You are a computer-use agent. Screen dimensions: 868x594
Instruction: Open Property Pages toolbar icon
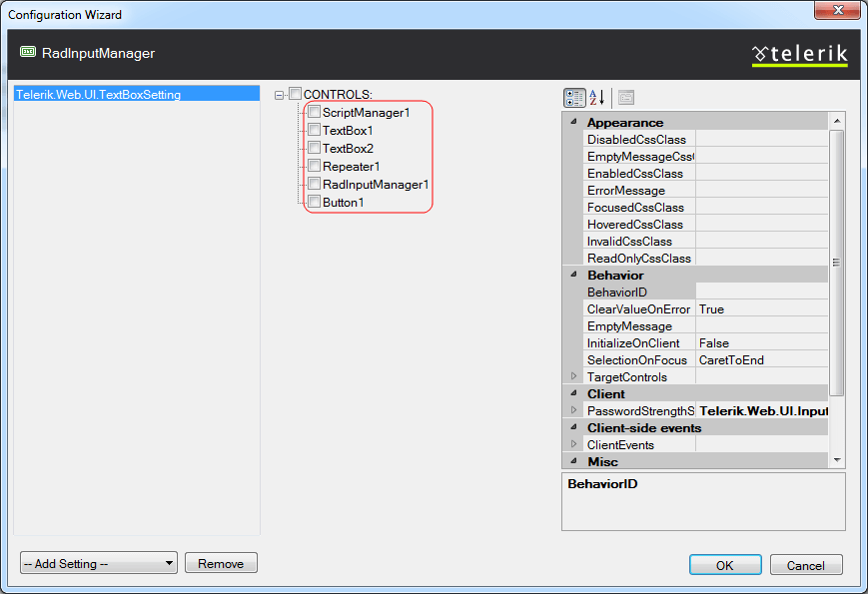tap(626, 98)
